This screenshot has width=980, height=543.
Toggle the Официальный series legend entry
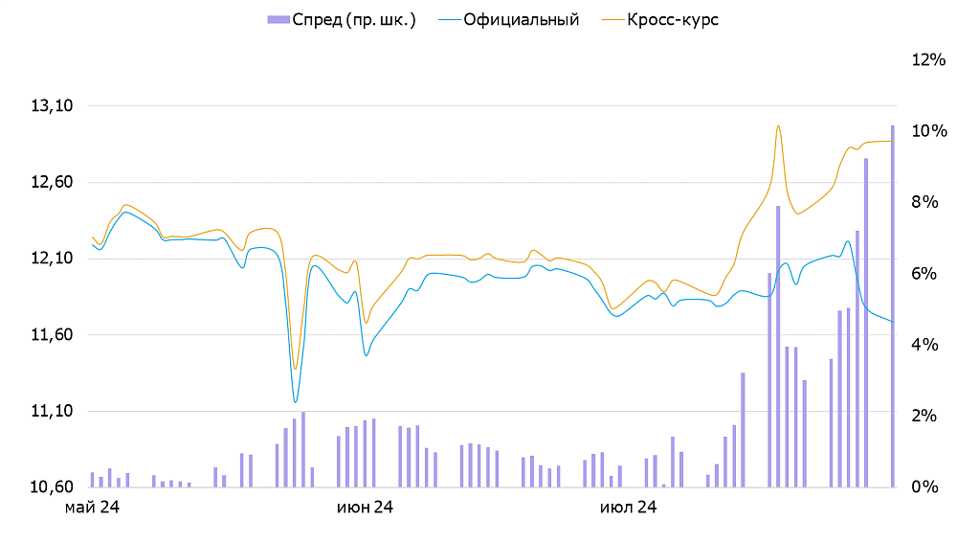pos(521,19)
